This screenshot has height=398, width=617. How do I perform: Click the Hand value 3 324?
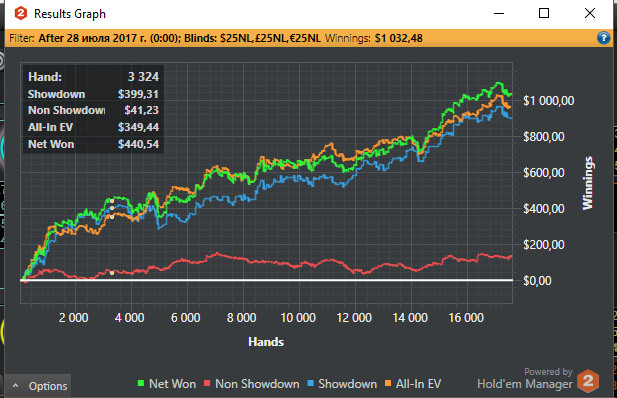pyautogui.click(x=143, y=77)
